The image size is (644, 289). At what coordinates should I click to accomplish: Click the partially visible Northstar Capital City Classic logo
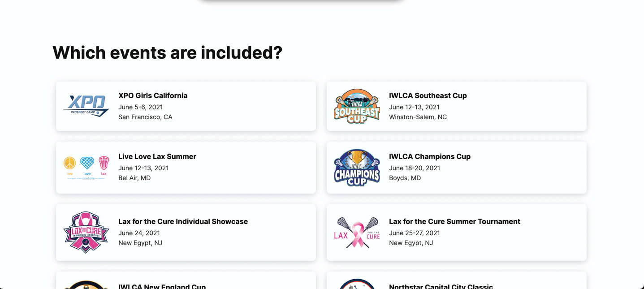click(357, 284)
